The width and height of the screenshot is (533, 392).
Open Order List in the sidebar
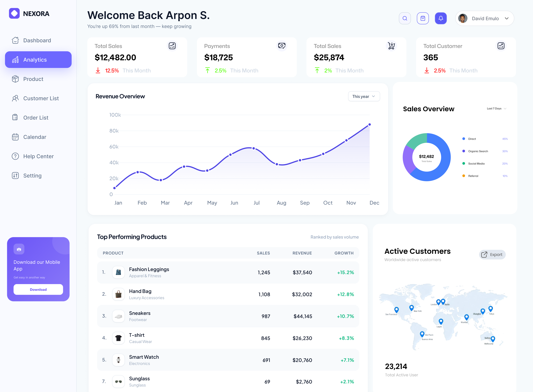[x=38, y=118]
